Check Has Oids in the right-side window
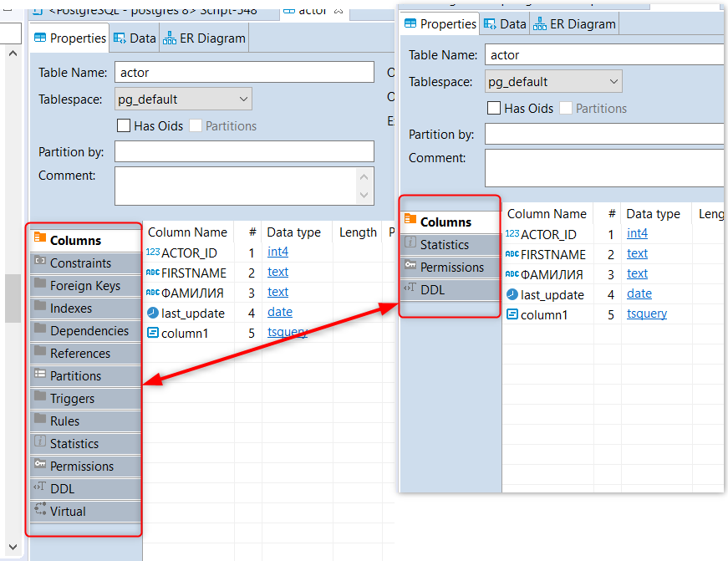Viewport: 728px width, 561px height. coord(493,109)
